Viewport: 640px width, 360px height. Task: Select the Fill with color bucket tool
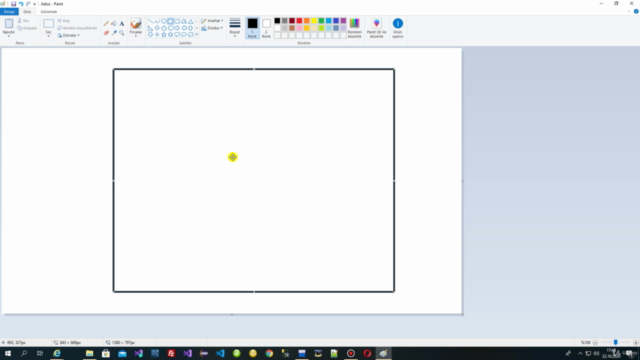coord(114,24)
